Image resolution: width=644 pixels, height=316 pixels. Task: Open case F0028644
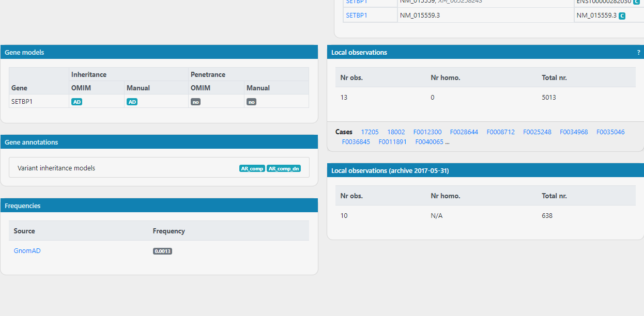[x=464, y=132]
